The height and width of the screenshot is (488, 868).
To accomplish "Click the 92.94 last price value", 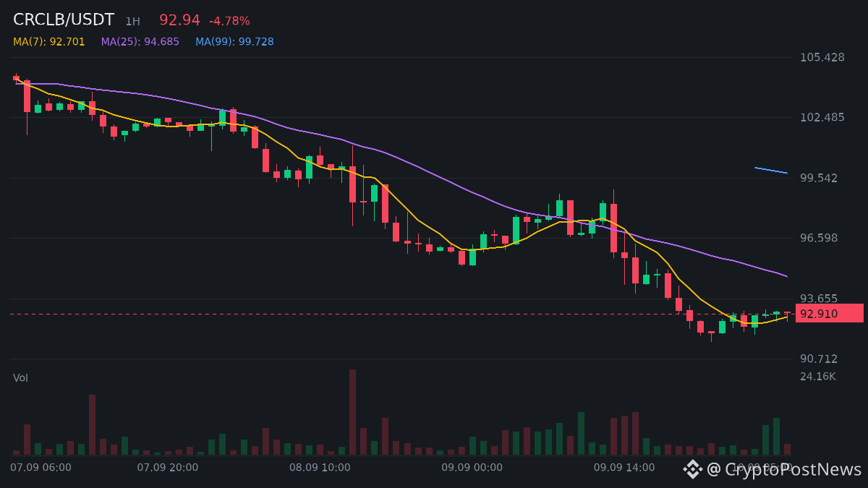I will point(179,20).
